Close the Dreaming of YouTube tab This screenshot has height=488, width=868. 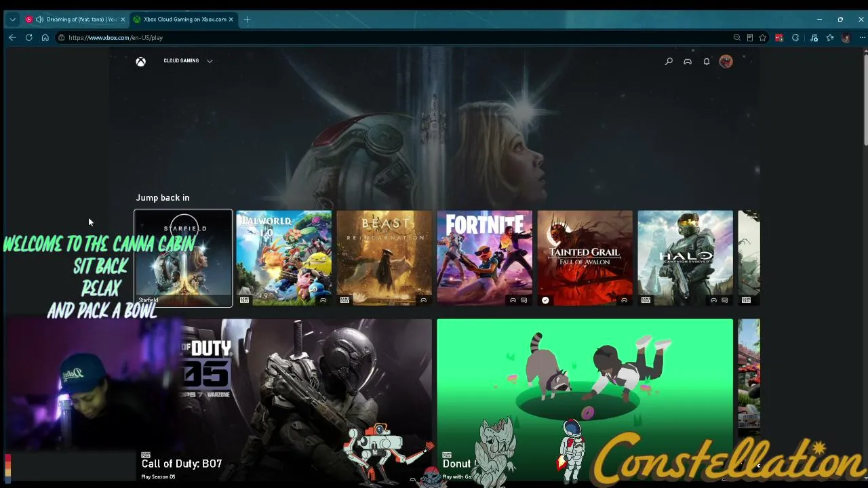click(x=123, y=20)
